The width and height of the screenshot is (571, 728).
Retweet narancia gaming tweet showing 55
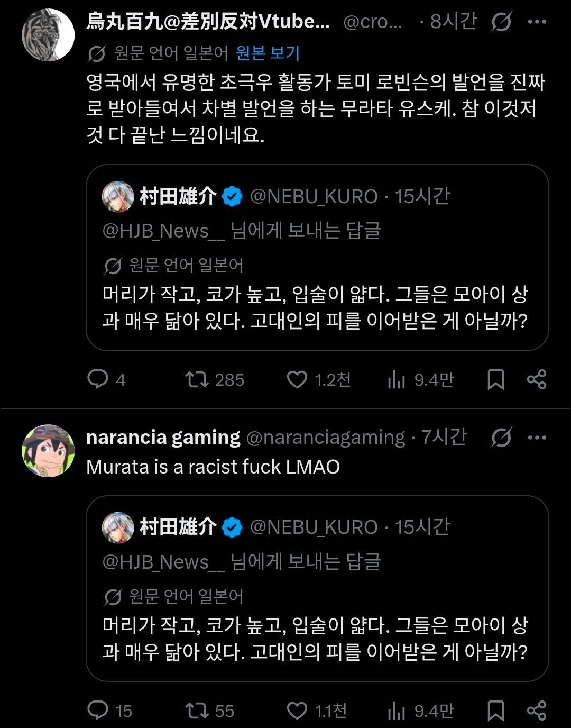pyautogui.click(x=197, y=710)
